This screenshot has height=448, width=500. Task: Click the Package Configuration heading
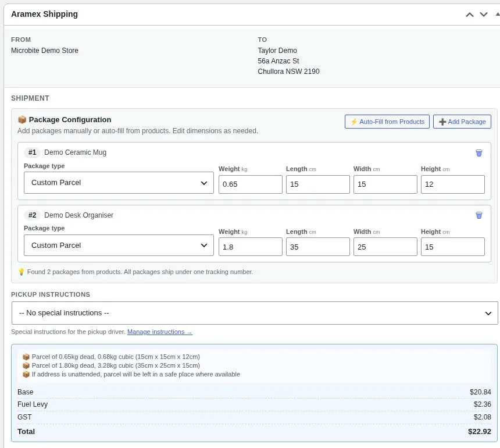click(70, 120)
